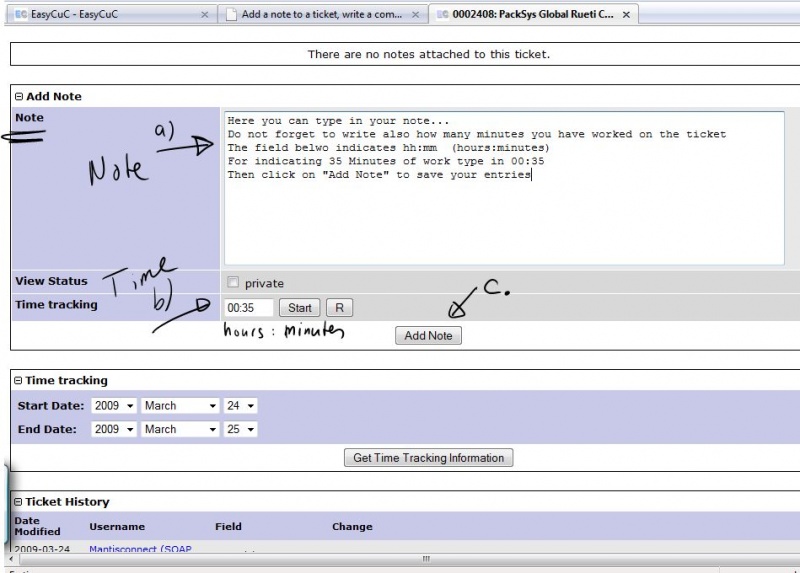
Task: Click the horizontal scrollbar thumb
Action: coord(426,559)
